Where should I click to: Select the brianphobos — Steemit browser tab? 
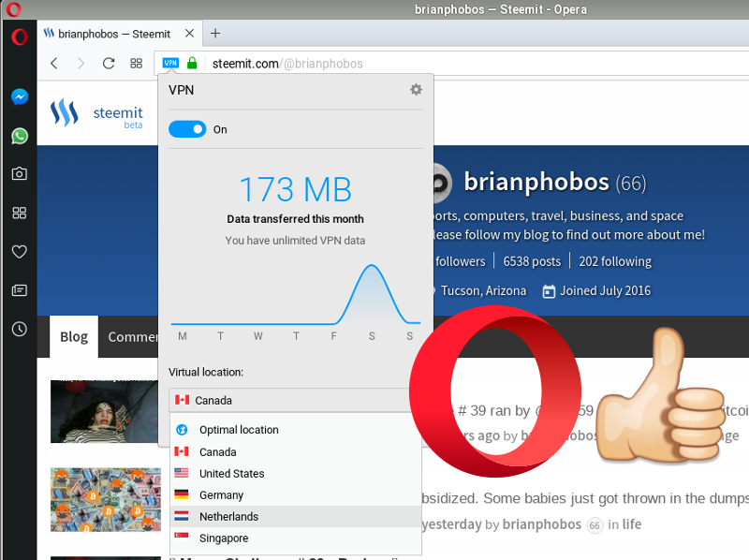coord(114,34)
